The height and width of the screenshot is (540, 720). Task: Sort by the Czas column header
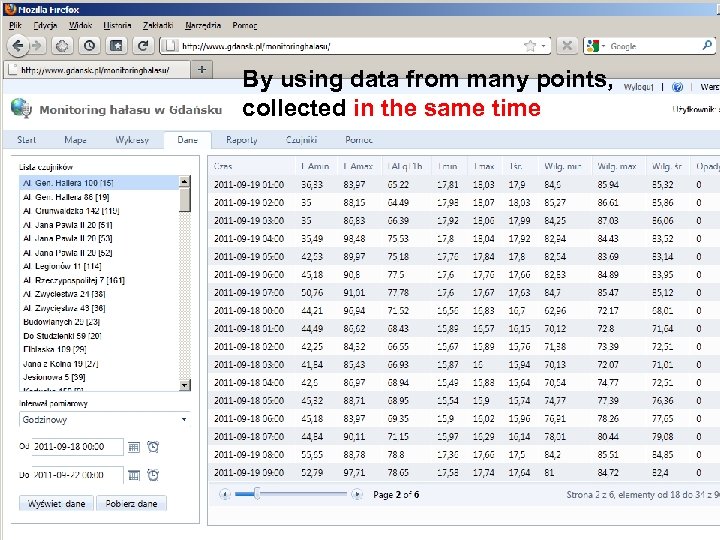(x=251, y=166)
